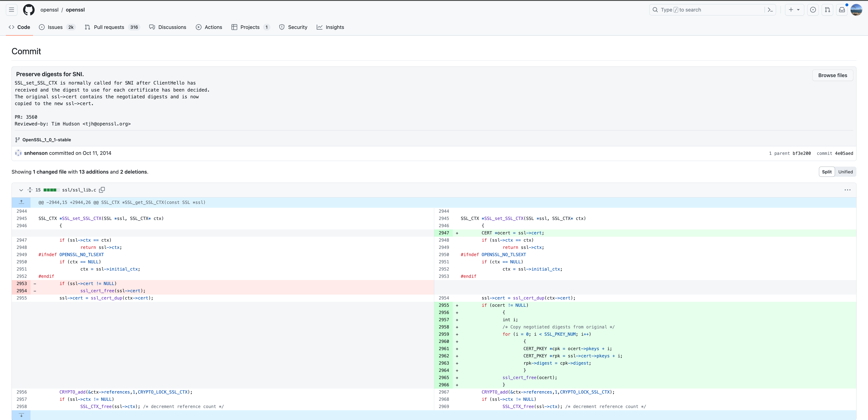
Task: Click the Browse files button
Action: point(833,75)
